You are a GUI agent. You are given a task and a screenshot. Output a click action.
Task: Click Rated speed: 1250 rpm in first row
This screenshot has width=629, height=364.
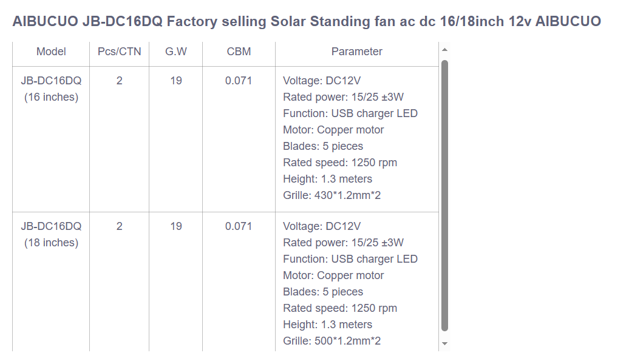(x=340, y=163)
